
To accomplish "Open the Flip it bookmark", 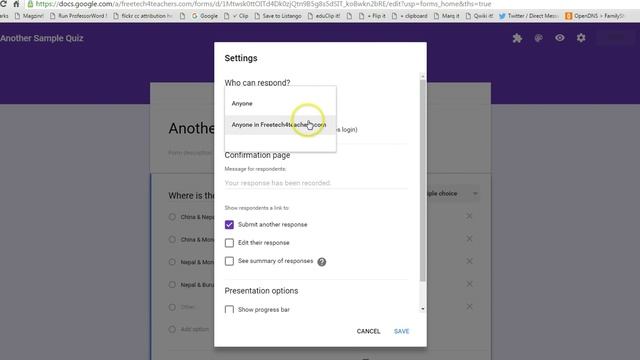I will tap(372, 16).
